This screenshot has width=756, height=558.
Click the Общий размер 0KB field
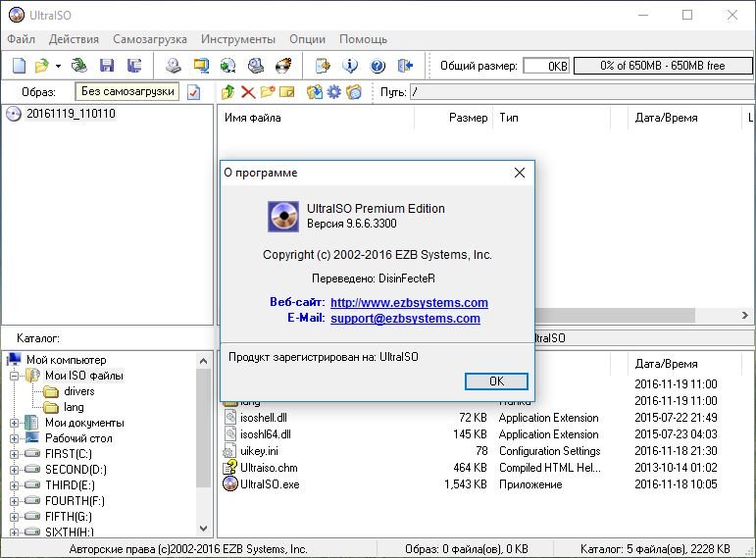[546, 66]
